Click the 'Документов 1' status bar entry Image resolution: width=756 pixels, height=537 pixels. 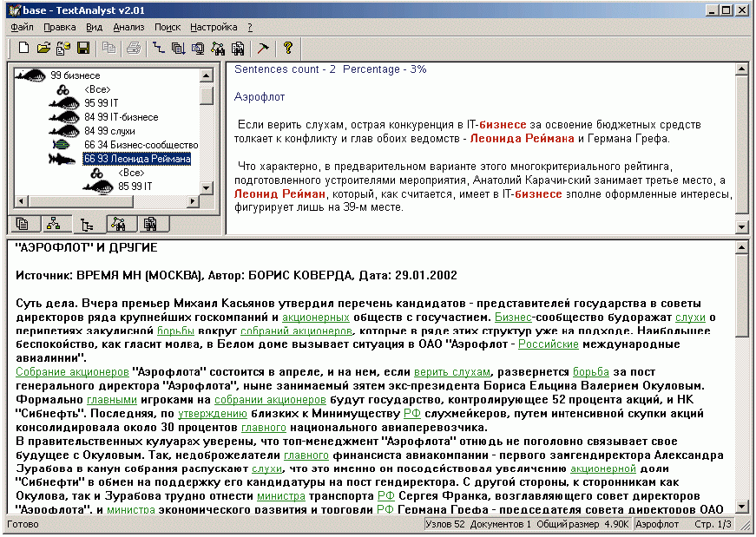501,524
